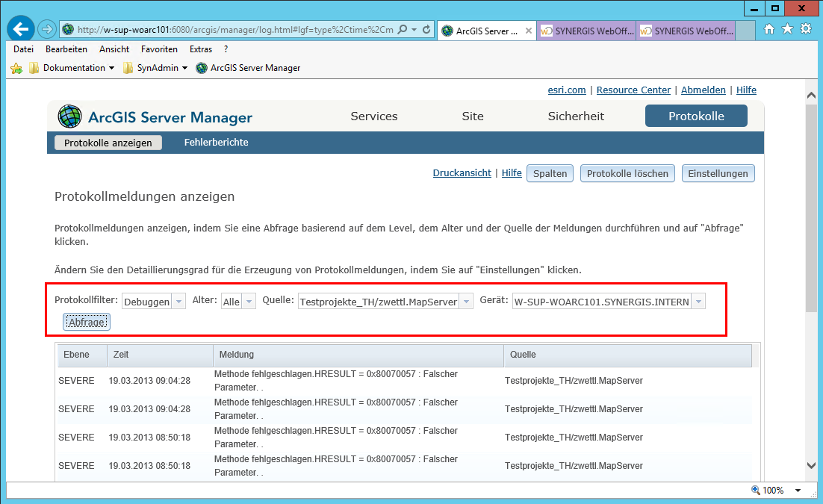This screenshot has width=823, height=504.
Task: Click the browser Forward arrow button
Action: pos(47,29)
